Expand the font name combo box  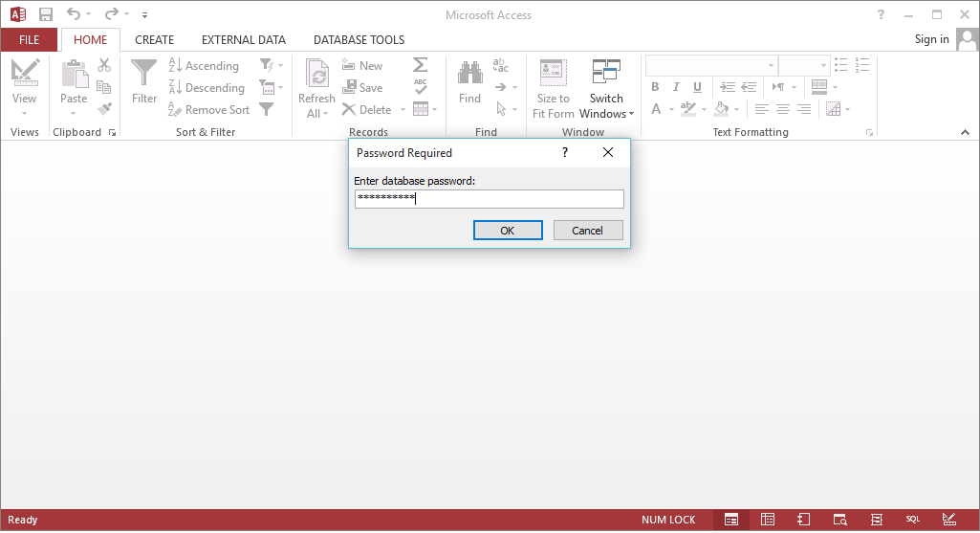coord(771,65)
